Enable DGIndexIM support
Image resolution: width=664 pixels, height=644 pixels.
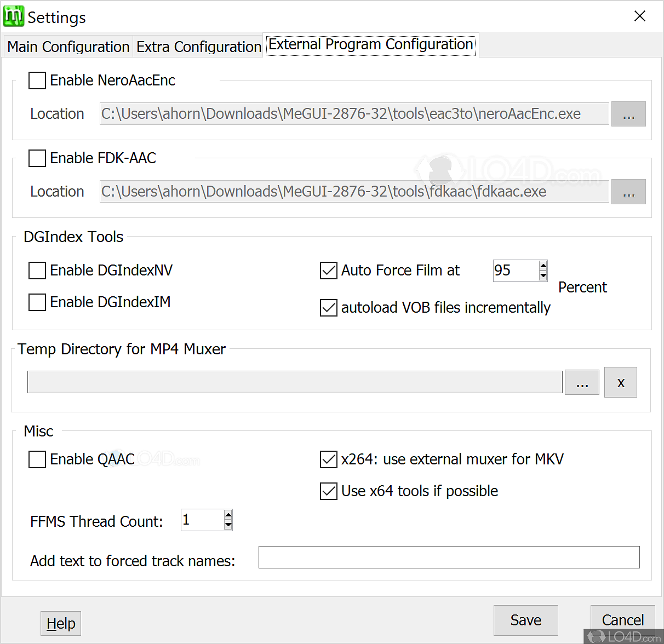coord(37,302)
